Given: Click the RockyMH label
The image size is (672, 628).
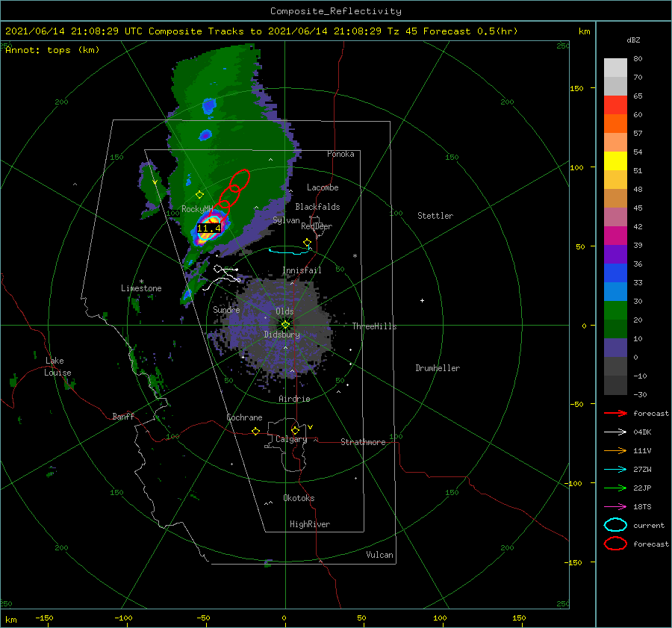Looking at the screenshot, I should (x=197, y=209).
